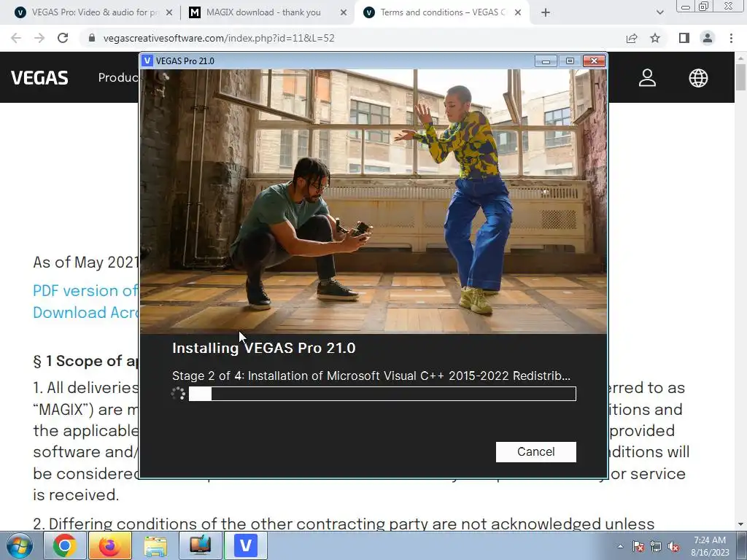Open the Products menu on VEGAS site

point(118,77)
